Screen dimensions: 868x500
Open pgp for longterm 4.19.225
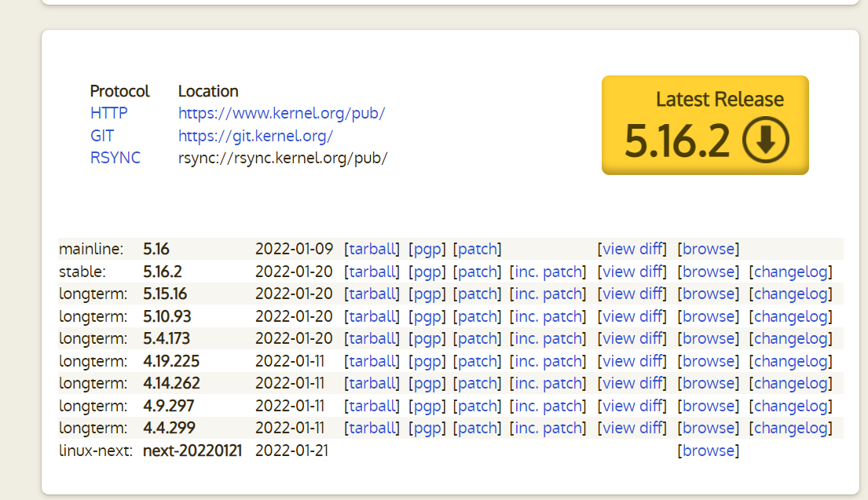point(427,361)
